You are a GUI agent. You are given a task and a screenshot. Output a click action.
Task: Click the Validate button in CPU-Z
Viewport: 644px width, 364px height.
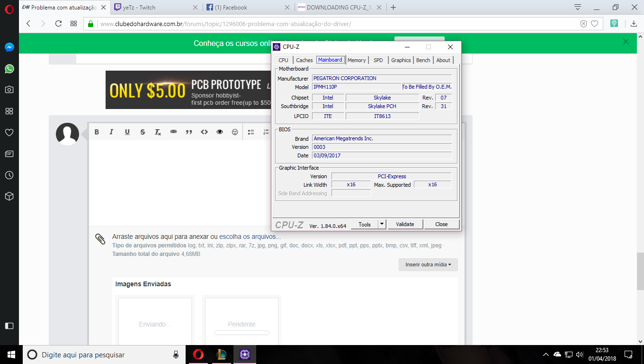(405, 224)
